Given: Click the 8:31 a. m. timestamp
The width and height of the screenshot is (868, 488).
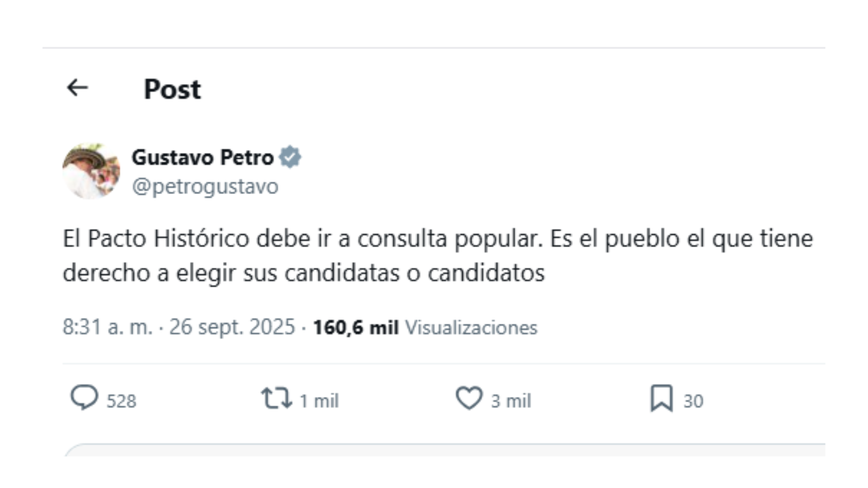Looking at the screenshot, I should click(107, 328).
